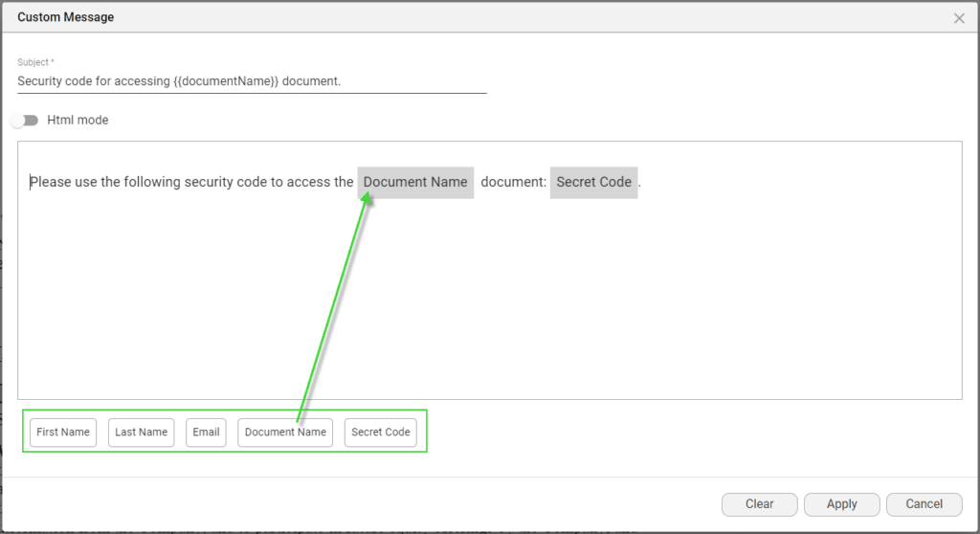The image size is (980, 534).
Task: Cancel the custom message dialog
Action: pyautogui.click(x=924, y=504)
